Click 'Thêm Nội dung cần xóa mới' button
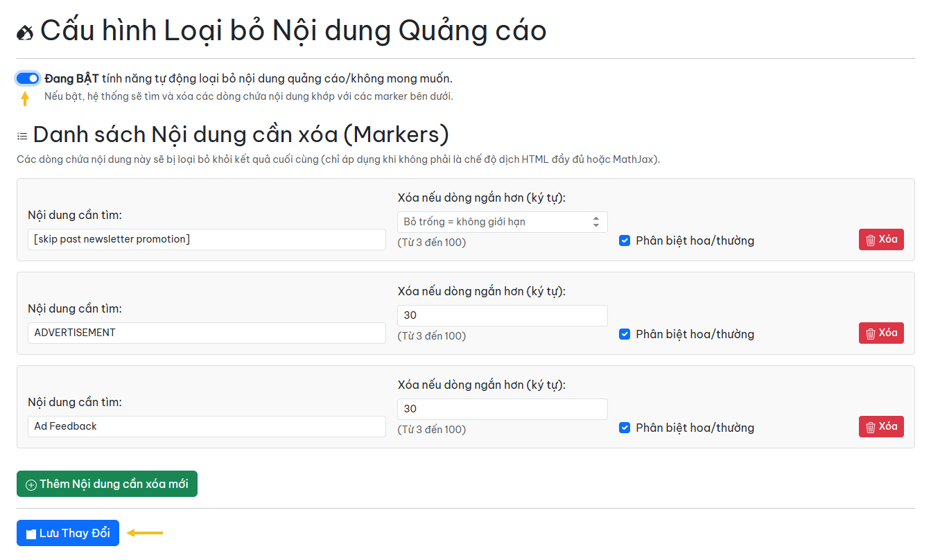 tap(107, 484)
